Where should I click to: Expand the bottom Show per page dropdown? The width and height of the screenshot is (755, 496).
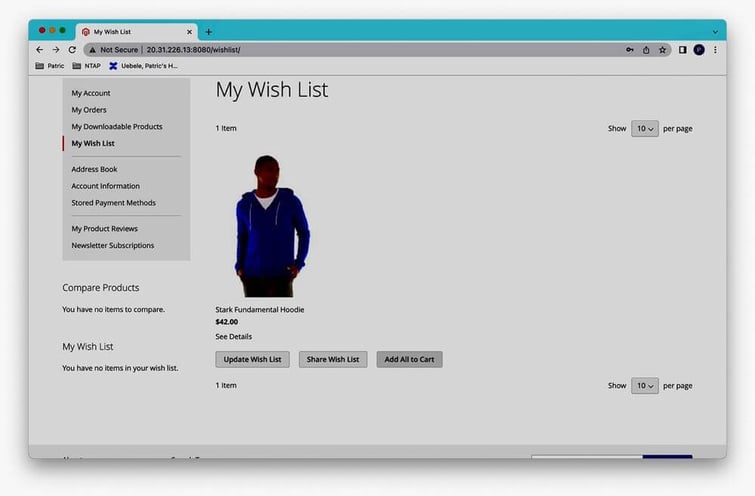point(644,386)
